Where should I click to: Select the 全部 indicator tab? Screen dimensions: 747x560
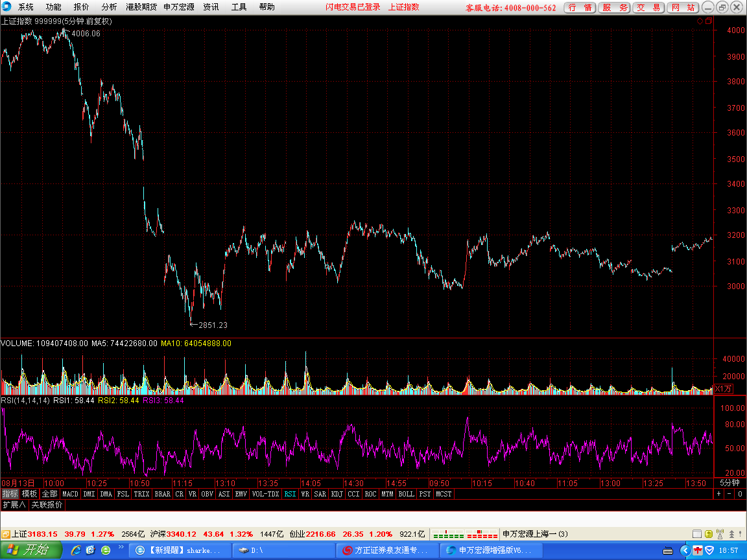49,494
